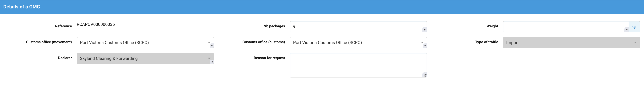The height and width of the screenshot is (88, 644).
Task: Click the Details of a GMC header
Action: (22, 7)
